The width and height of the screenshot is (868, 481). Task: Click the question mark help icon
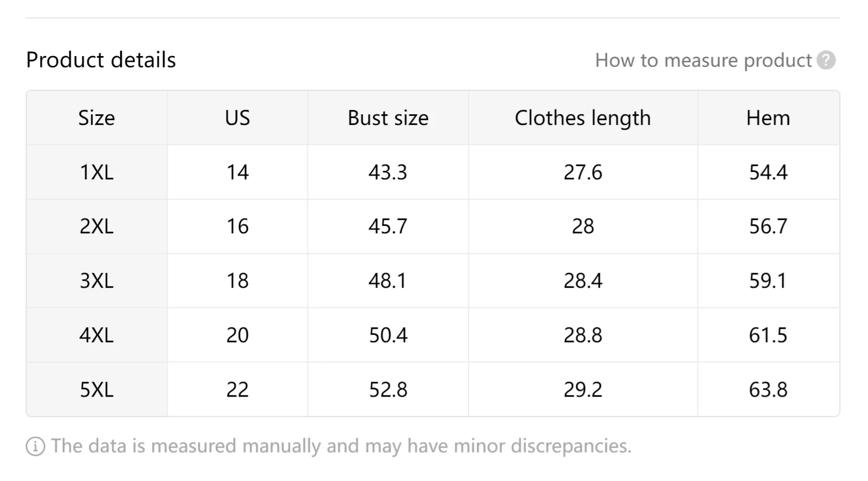(x=826, y=60)
